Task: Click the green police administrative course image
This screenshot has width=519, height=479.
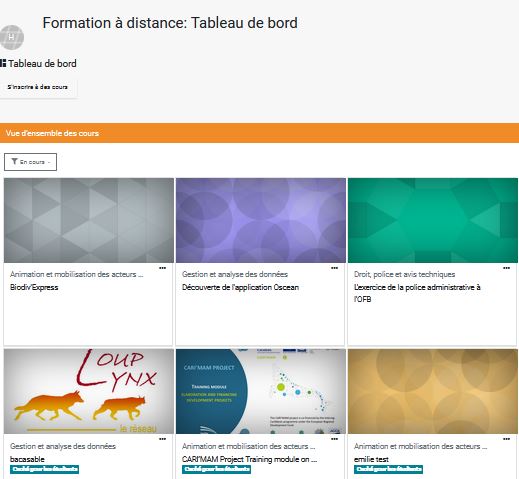Action: pyautogui.click(x=433, y=220)
